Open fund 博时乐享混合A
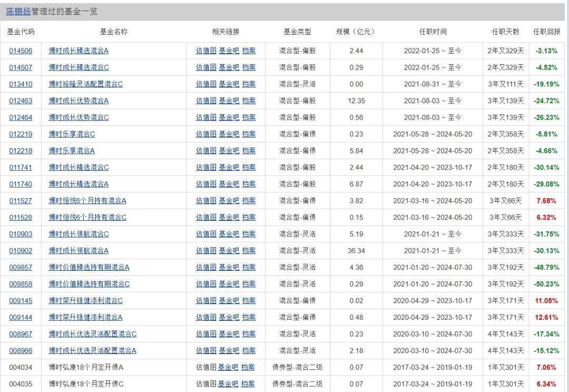This screenshot has width=569, height=392. click(x=72, y=151)
